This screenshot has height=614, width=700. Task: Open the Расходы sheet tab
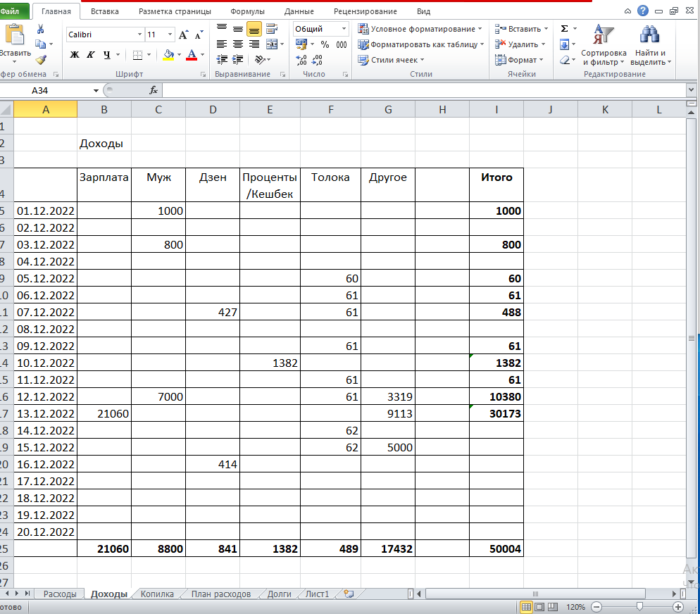60,594
